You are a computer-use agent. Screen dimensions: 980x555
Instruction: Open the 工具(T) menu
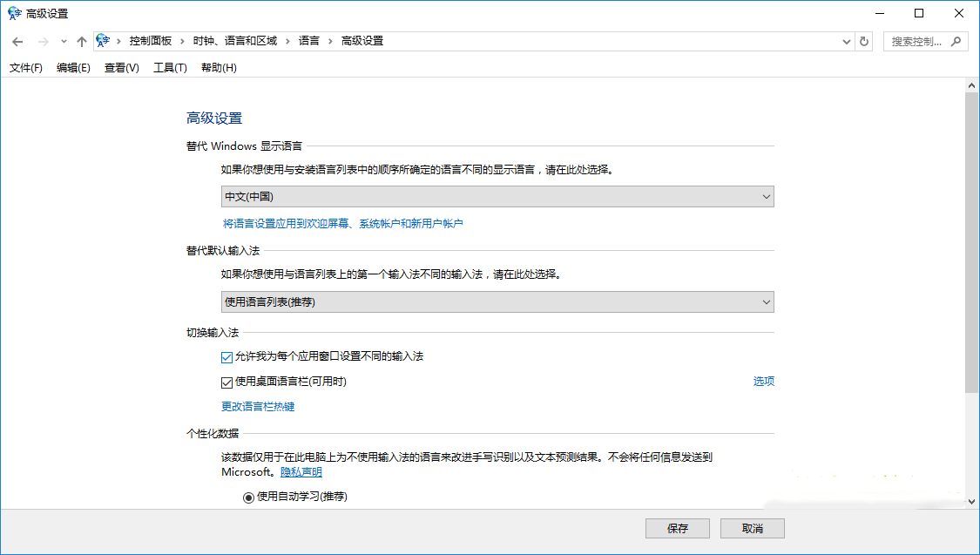pyautogui.click(x=170, y=68)
